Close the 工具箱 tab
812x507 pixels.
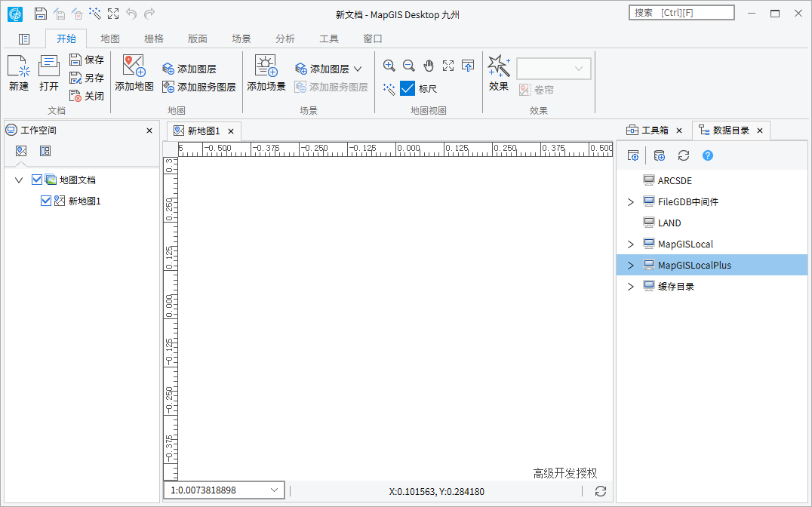679,131
